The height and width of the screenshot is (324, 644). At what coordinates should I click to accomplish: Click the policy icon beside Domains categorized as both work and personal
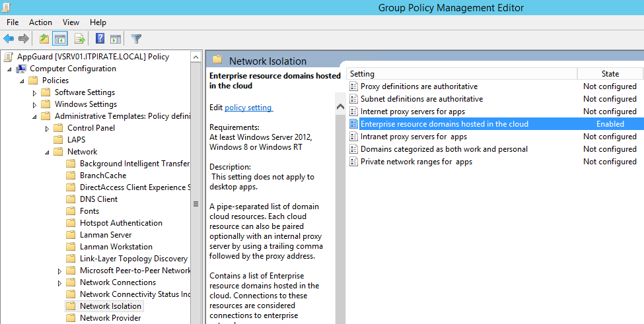click(353, 149)
